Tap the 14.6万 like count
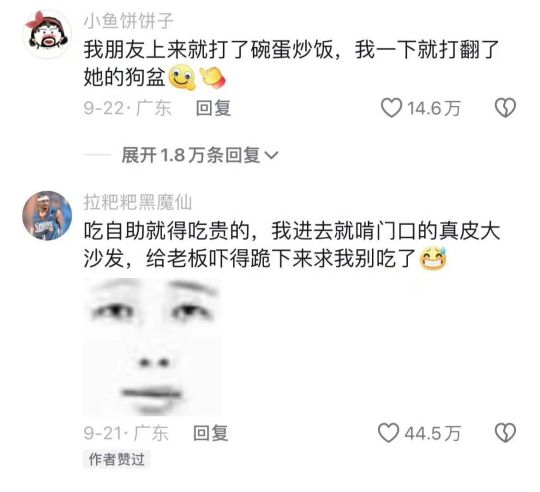This screenshot has height=492, width=540. [x=434, y=108]
